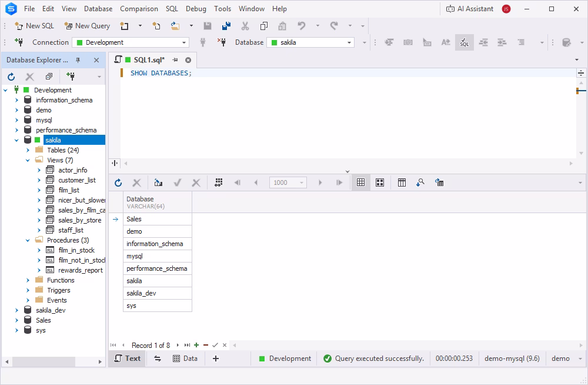Select the Grid view icon in results toolbar
The image size is (588, 385).
point(361,182)
